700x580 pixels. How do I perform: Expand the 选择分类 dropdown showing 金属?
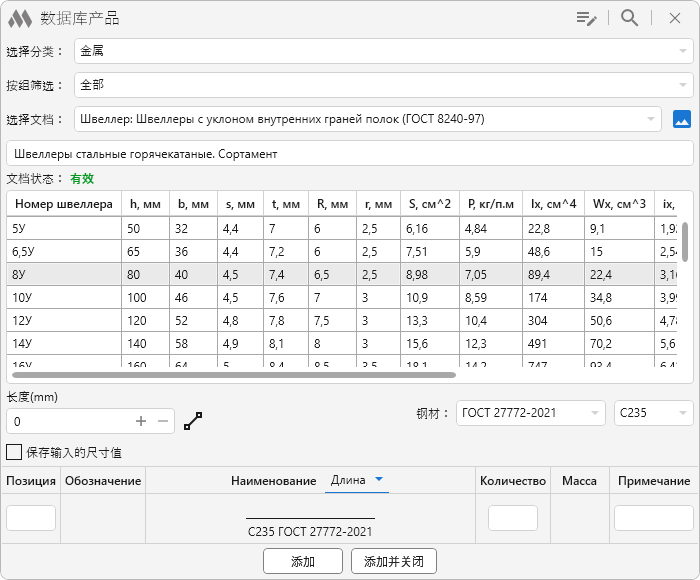point(685,51)
